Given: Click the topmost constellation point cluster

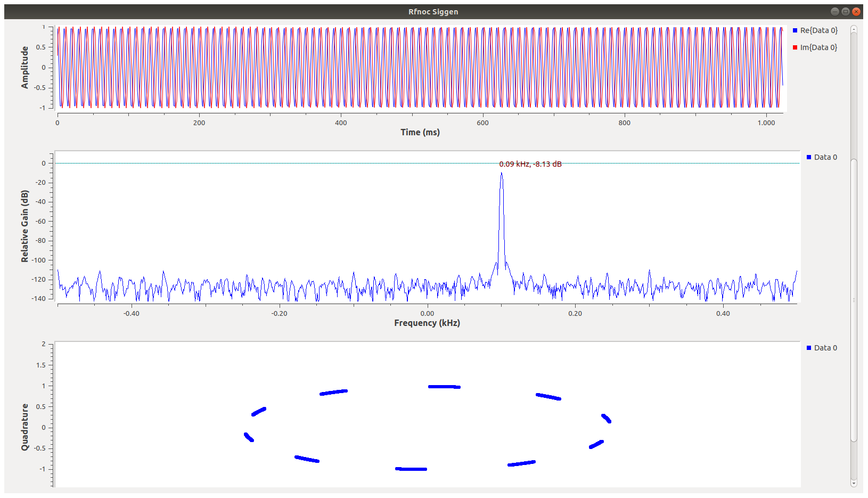Looking at the screenshot, I should (444, 387).
